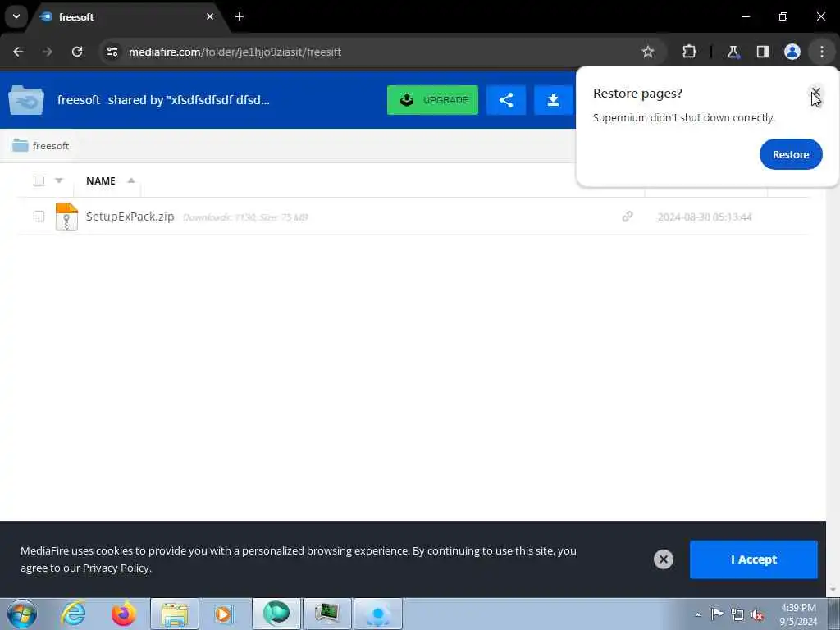840x630 pixels.
Task: Toggle the browser side panel icon
Action: (762, 52)
